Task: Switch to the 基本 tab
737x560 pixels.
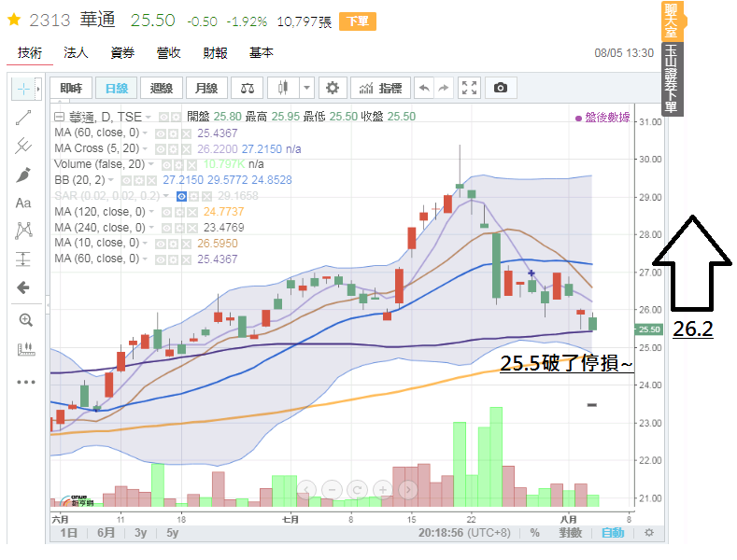Action: (x=261, y=52)
